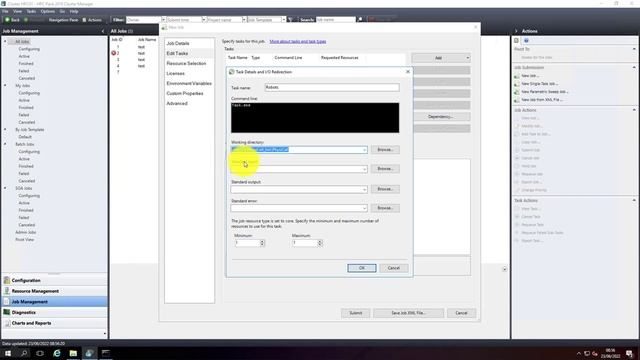This screenshot has height=360, width=640.
Task: Click filter funnel icon in toolbar
Action: pyautogui.click(x=290, y=20)
